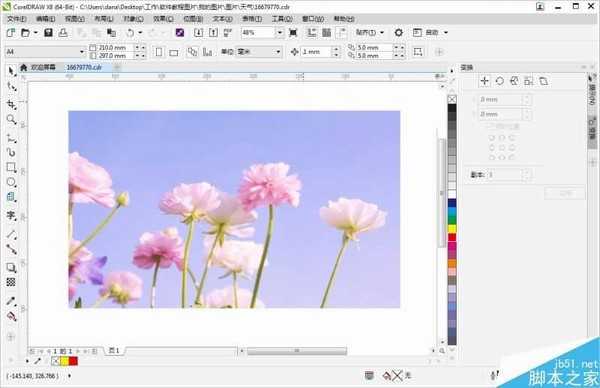
Task: Open the units dropdown in the property bar
Action: tap(258, 52)
